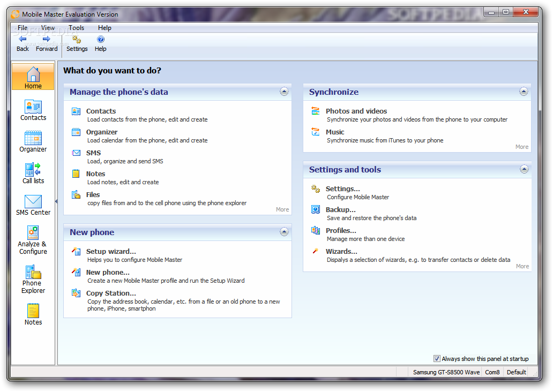Open the Photos and videos link
The height and width of the screenshot is (392, 553).
coord(356,111)
